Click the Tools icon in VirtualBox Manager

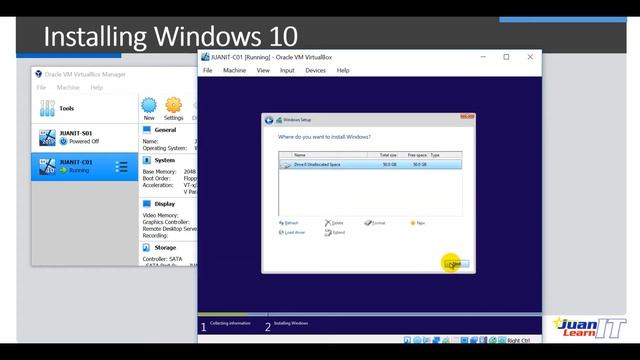(x=47, y=108)
